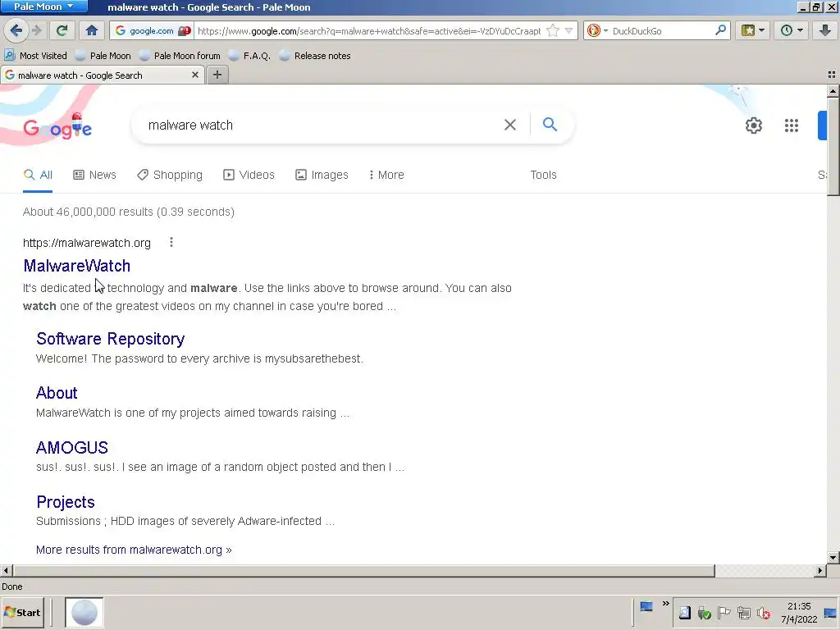Open the Software Repository sitelink
The width and height of the screenshot is (840, 630).
pos(111,339)
